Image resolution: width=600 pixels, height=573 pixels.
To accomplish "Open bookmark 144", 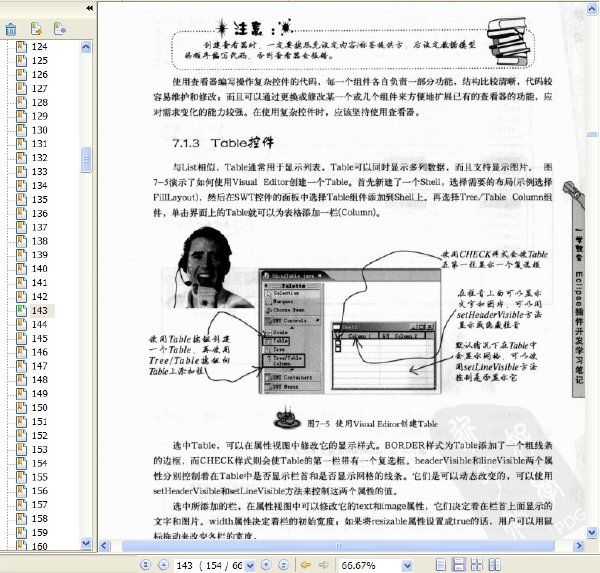I will point(39,324).
